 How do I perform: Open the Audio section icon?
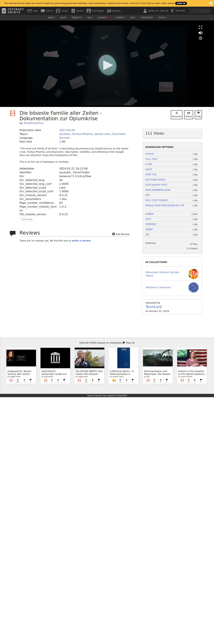73,11
